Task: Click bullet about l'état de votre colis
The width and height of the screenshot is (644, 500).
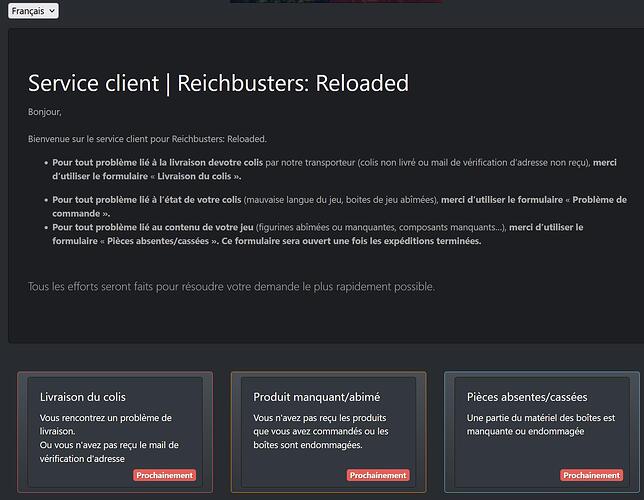Action: (339, 207)
